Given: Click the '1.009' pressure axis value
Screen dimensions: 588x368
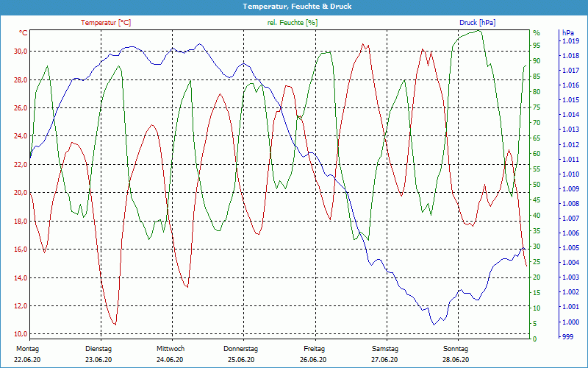Looking at the screenshot, I should (571, 189).
